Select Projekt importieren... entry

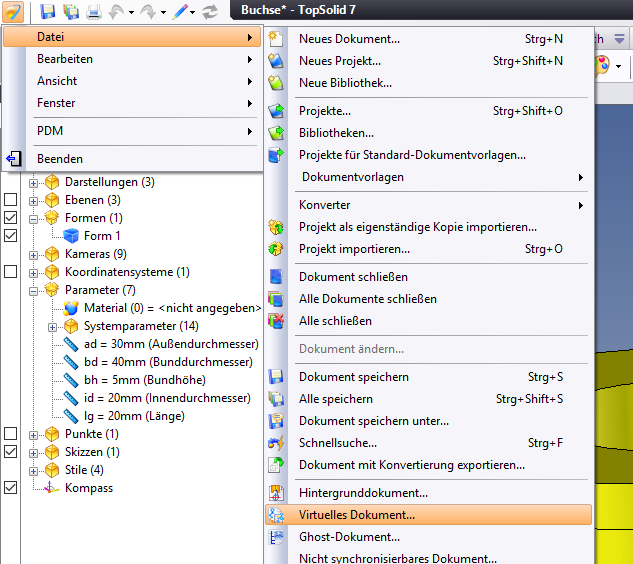(429, 249)
